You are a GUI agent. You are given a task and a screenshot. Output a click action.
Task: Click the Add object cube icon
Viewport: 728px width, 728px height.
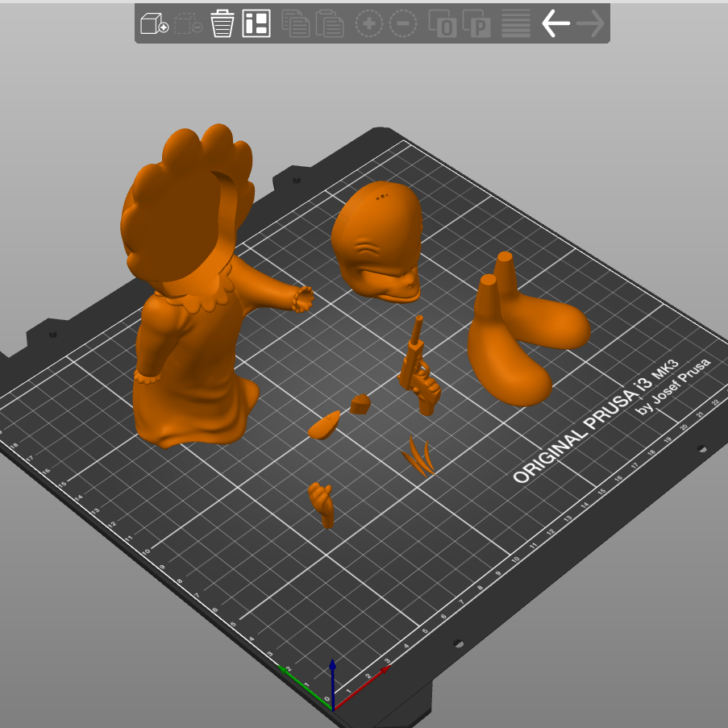(x=154, y=23)
